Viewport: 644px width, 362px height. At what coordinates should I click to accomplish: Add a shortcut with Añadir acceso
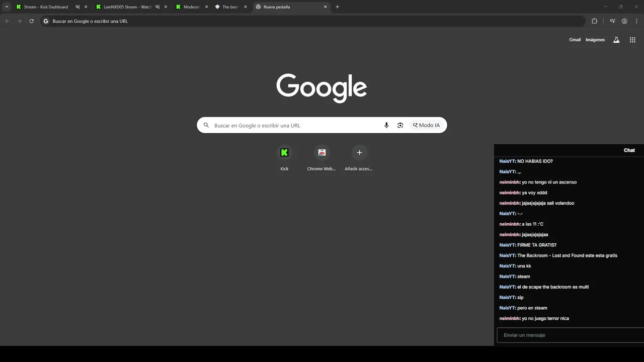pos(359,158)
